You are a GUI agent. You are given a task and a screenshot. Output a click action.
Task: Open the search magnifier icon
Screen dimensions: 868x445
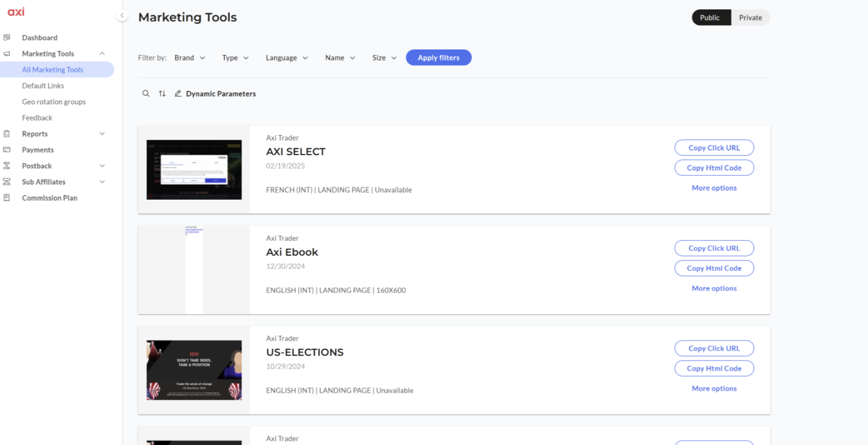tap(146, 93)
